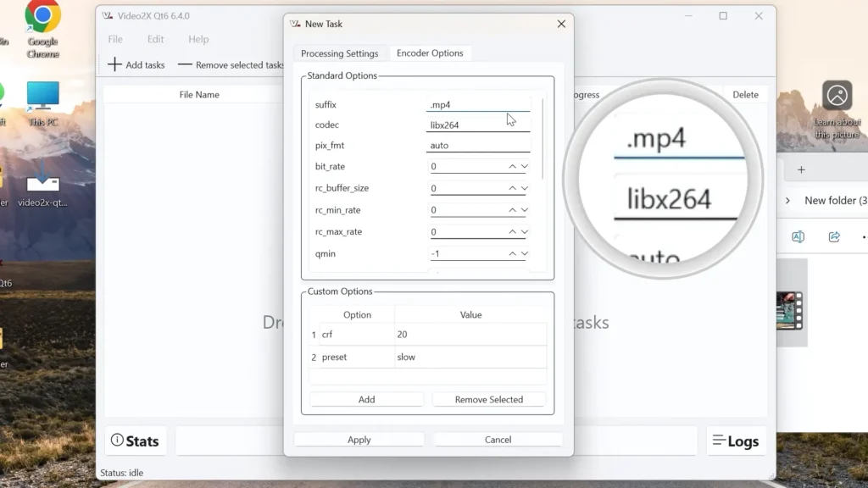Click Remove selected tasks in toolbar
This screenshot has height=488, width=868.
231,64
